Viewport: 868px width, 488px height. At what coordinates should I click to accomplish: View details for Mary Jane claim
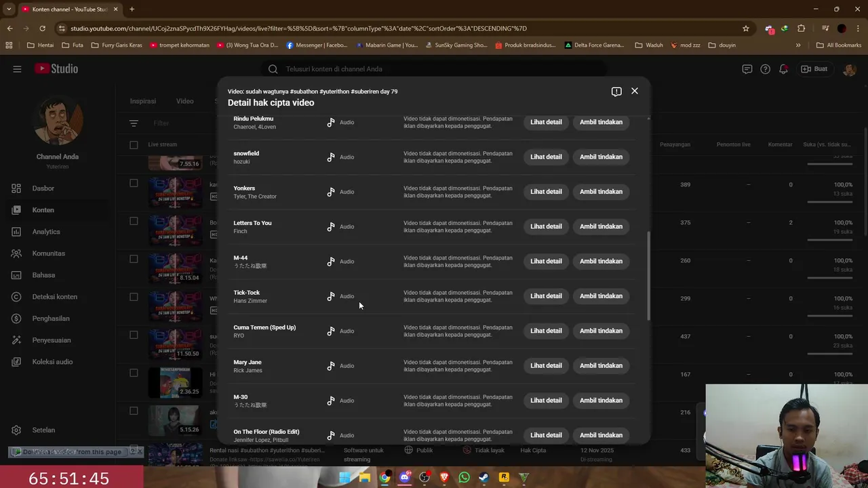546,365
